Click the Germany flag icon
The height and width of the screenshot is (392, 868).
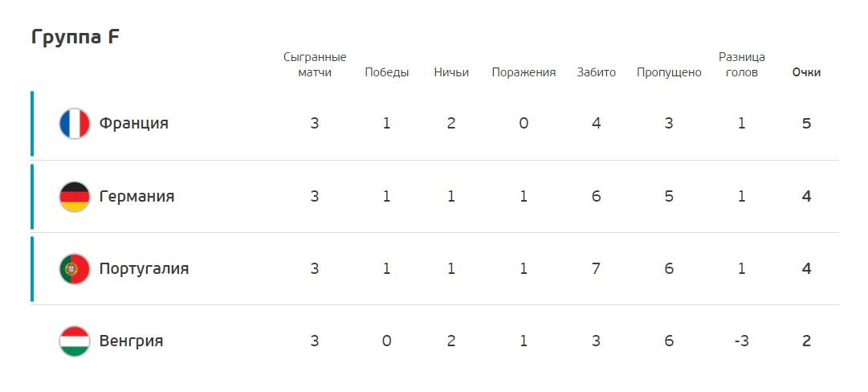coord(74,197)
